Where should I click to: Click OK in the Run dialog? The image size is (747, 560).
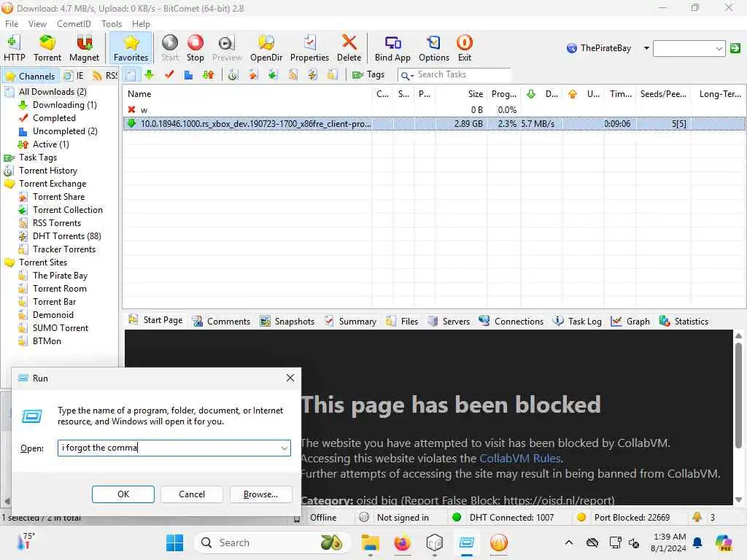123,494
